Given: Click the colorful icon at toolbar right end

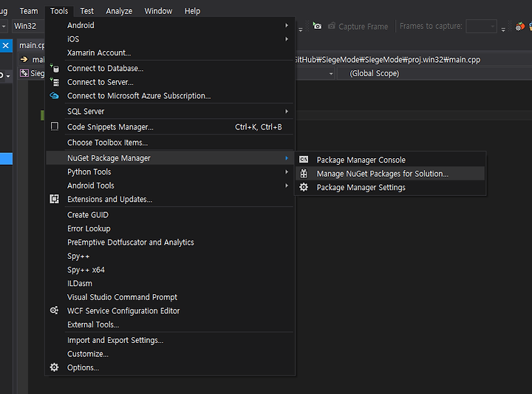Looking at the screenshot, I should pos(519,26).
